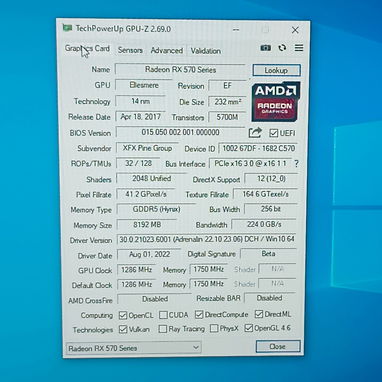Click the Memory Size value 8192 MB
The image size is (382, 382).
tap(147, 225)
